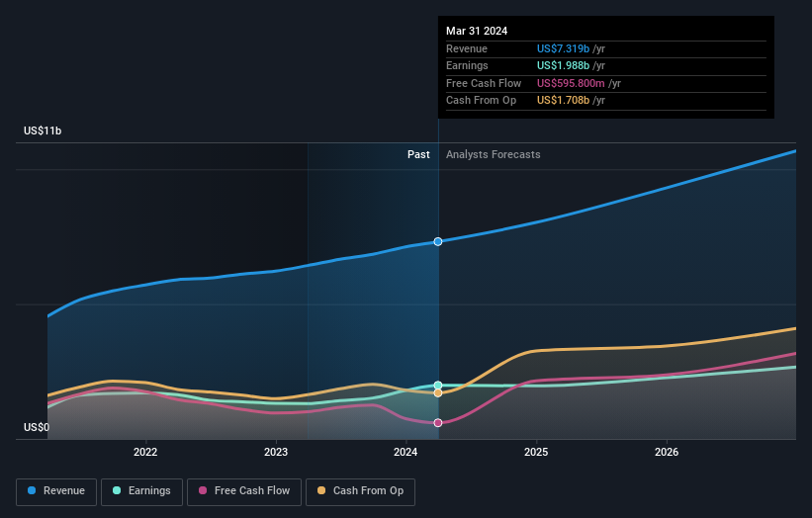Click the Free Cash Flow label in tooltip
The width and height of the screenshot is (812, 518).
484,83
